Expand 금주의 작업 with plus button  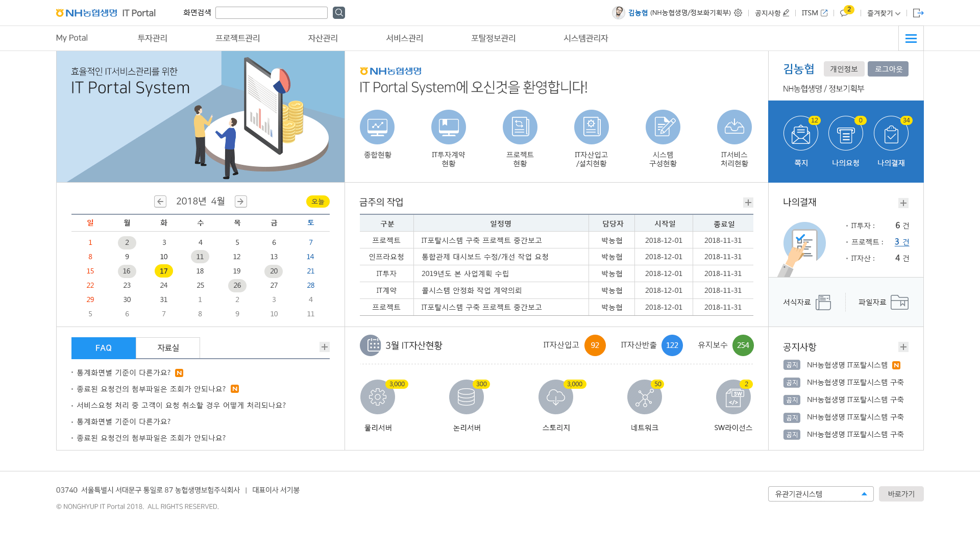coord(748,203)
